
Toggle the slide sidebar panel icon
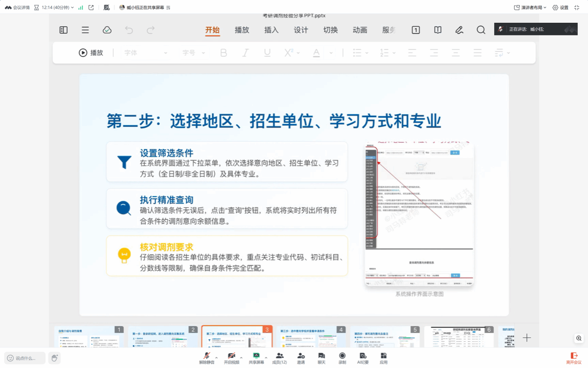pyautogui.click(x=64, y=30)
